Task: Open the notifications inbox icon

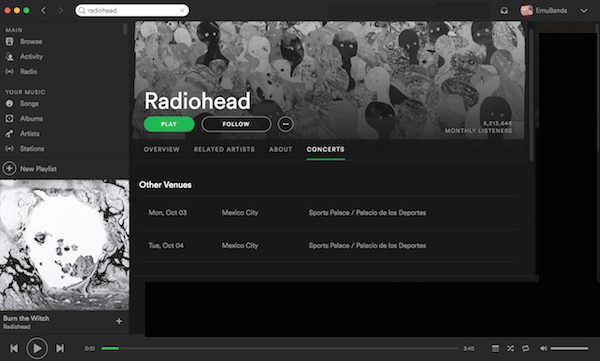Action: pos(504,10)
